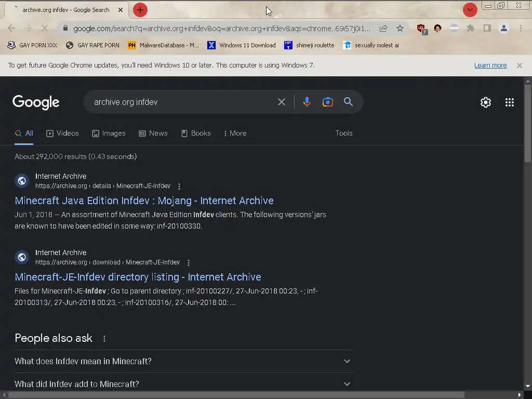This screenshot has height=399, width=532.
Task: Open Minecraft Java Edition Infdev : Mojang link
Action: pos(144,201)
